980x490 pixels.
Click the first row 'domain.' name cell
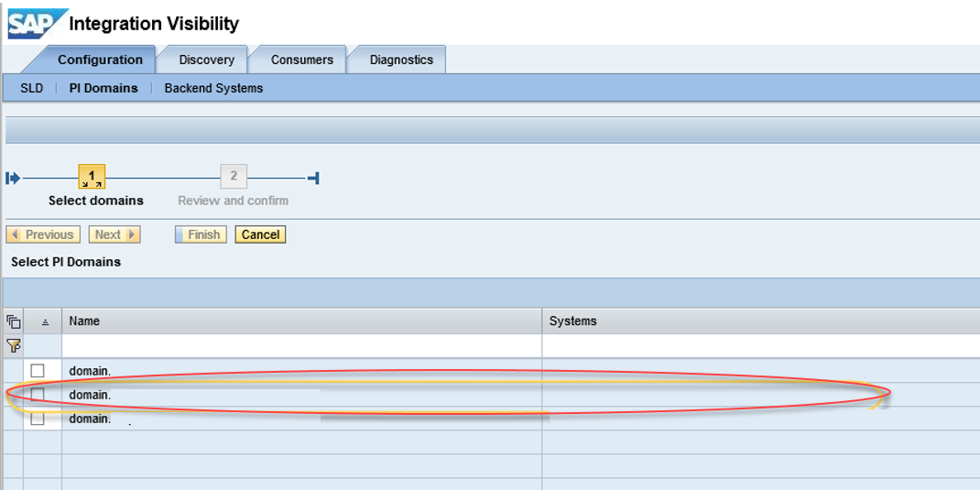[x=302, y=371]
